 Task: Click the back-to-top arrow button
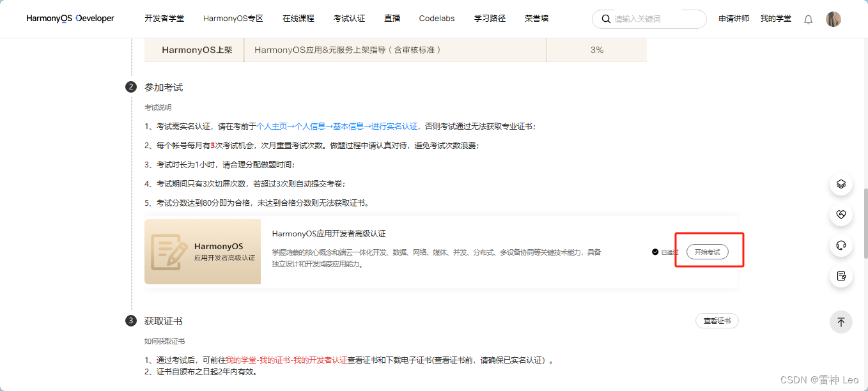pyautogui.click(x=841, y=322)
